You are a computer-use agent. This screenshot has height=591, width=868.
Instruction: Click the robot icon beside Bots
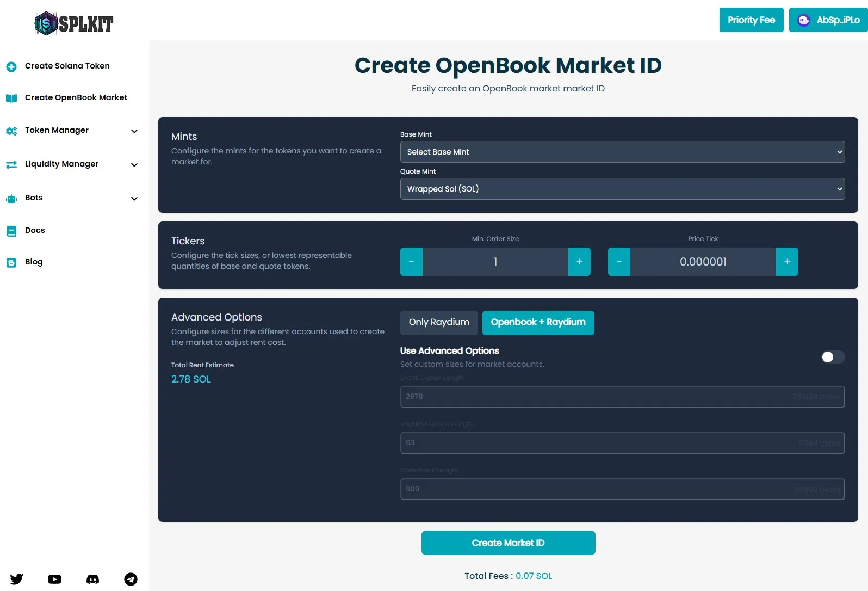[x=11, y=199]
